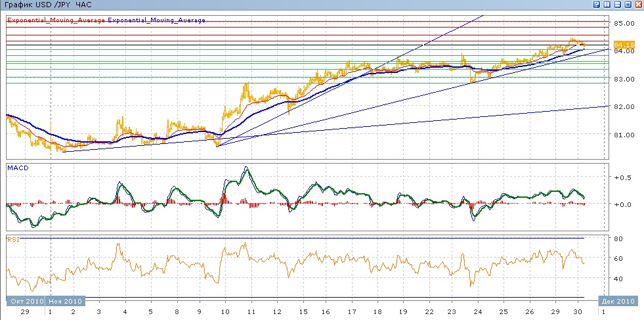The image size is (644, 320).
Task: Click date 26 on the time axis
Action: [530, 312]
